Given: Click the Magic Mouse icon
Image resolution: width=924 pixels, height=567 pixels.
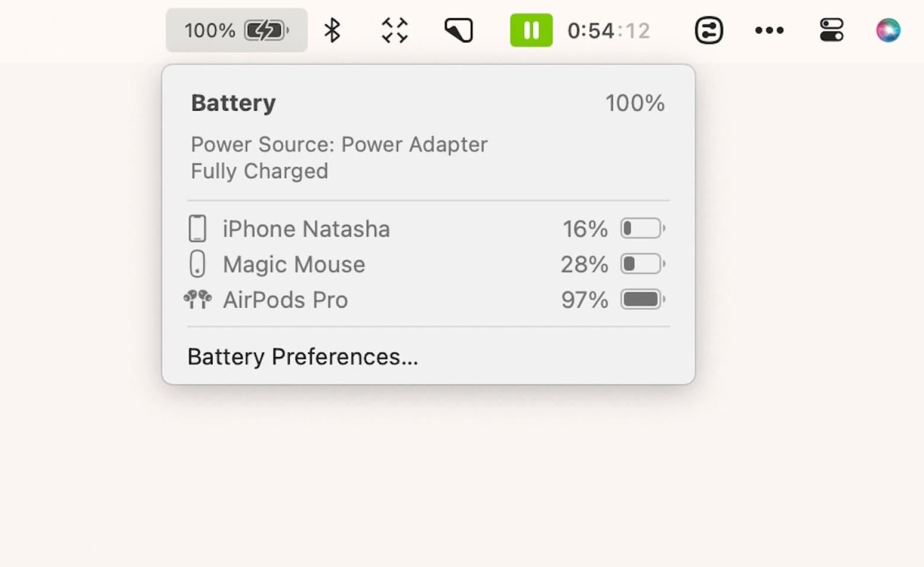Looking at the screenshot, I should point(197,264).
